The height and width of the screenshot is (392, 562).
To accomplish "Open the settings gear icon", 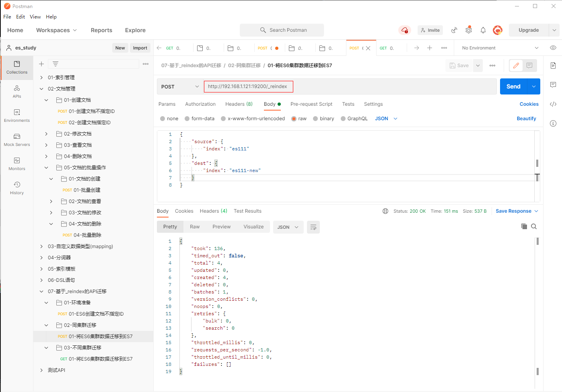I will (x=469, y=30).
